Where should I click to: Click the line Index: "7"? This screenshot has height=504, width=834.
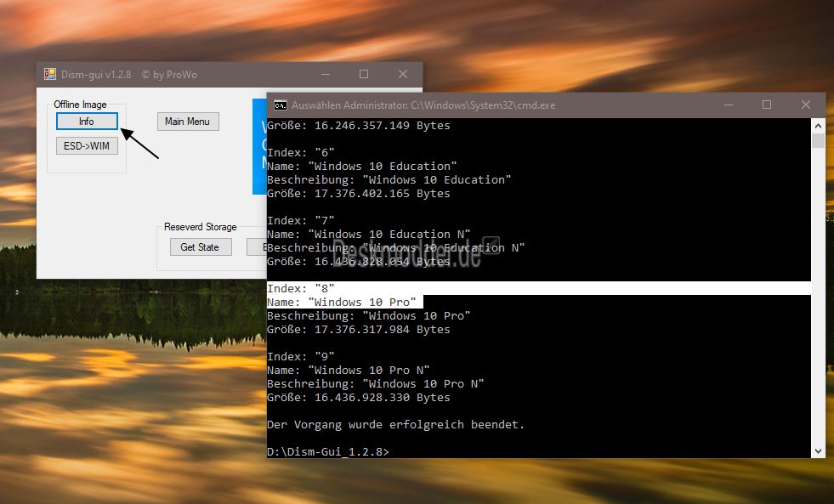point(300,220)
